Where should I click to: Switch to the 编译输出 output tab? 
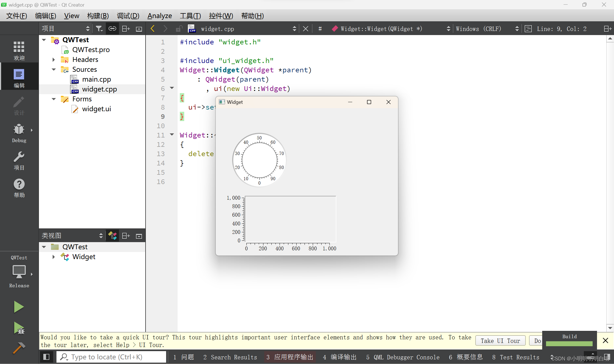click(340, 357)
